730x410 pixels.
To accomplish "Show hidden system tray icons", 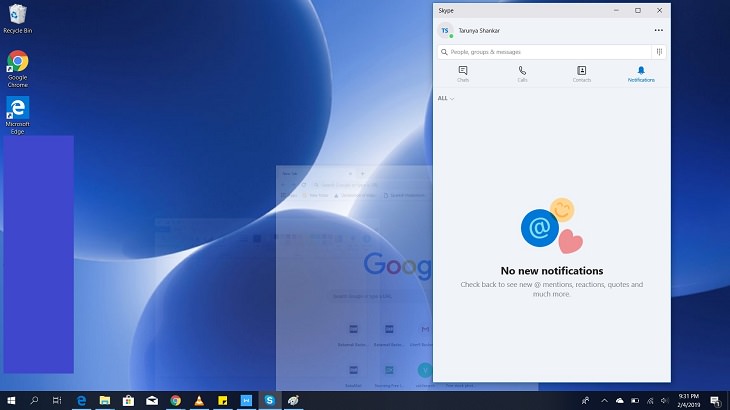I will [x=604, y=400].
